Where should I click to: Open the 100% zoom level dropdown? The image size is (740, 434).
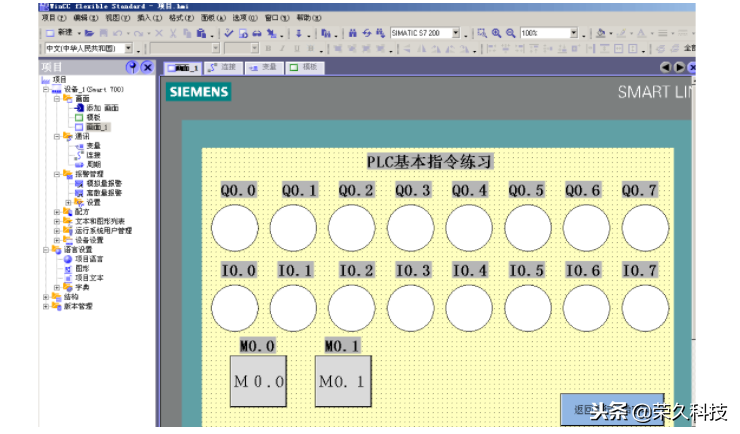pyautogui.click(x=574, y=33)
